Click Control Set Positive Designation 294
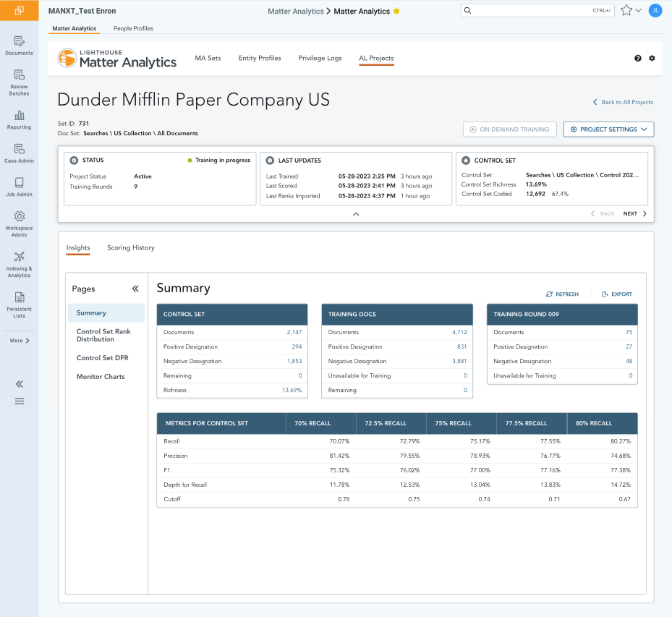The width and height of the screenshot is (672, 617). point(297,346)
